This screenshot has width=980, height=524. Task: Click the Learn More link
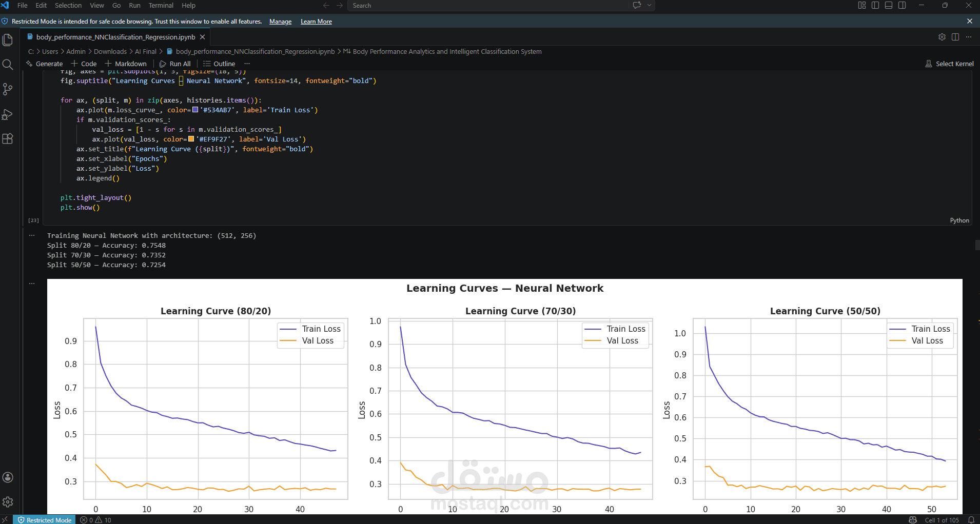tap(316, 22)
